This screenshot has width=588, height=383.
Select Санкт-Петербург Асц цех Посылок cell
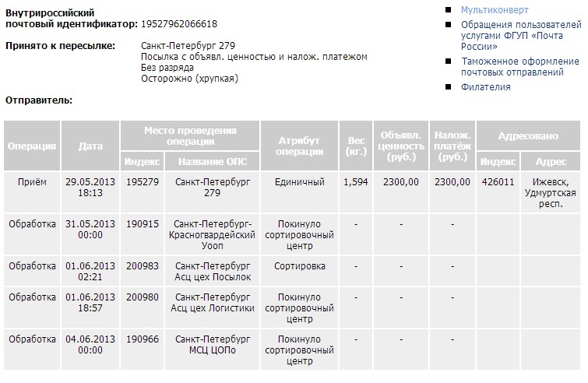[213, 272]
